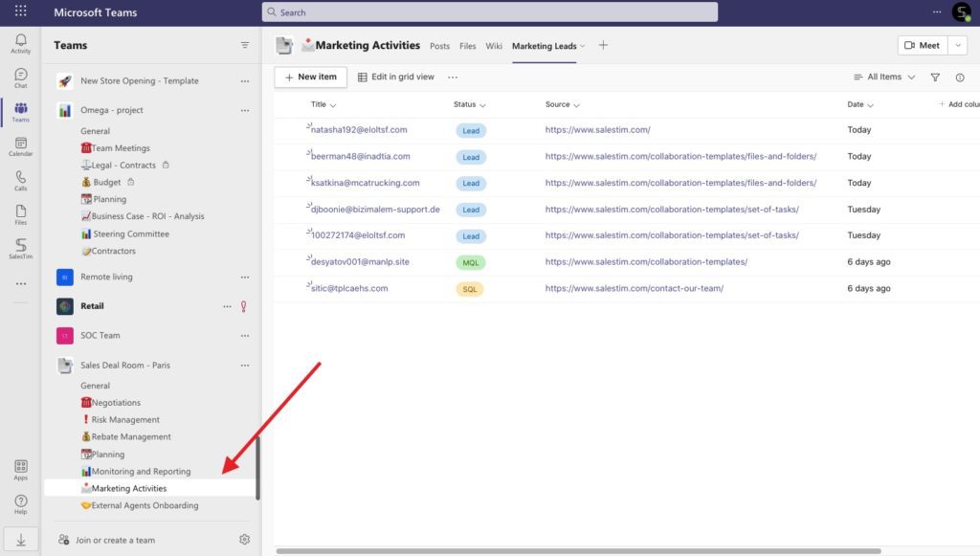Open Calls in the left rail

click(x=21, y=181)
